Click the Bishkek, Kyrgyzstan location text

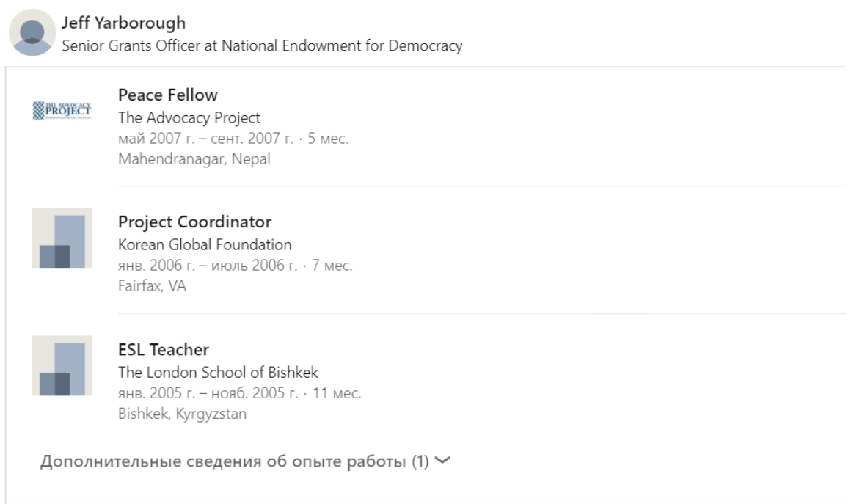coord(182,414)
